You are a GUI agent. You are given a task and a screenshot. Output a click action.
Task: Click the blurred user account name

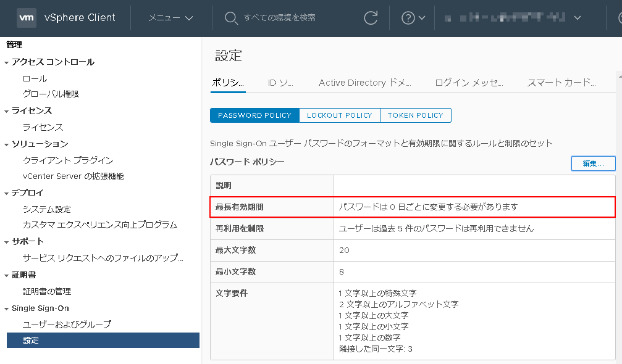(x=505, y=18)
